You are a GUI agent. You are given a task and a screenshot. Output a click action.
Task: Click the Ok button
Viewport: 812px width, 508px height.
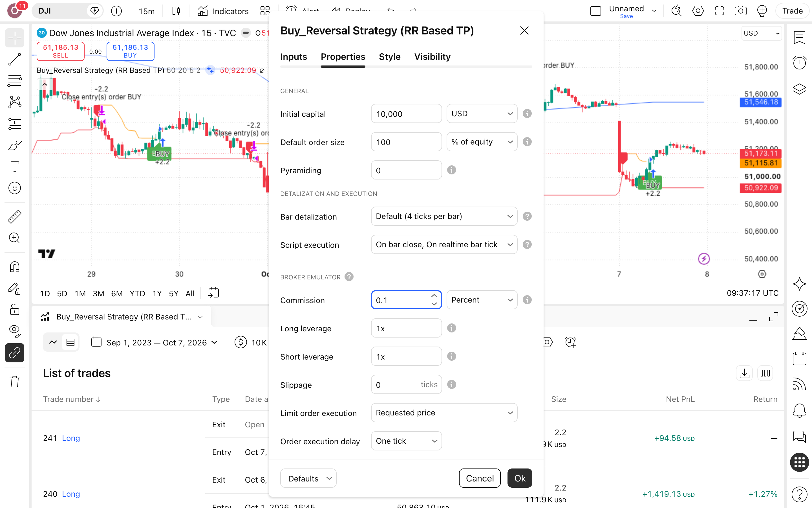(x=520, y=478)
